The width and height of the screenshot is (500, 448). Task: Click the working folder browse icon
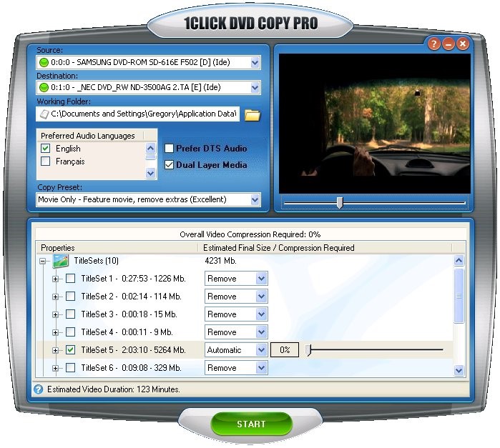pos(253,114)
